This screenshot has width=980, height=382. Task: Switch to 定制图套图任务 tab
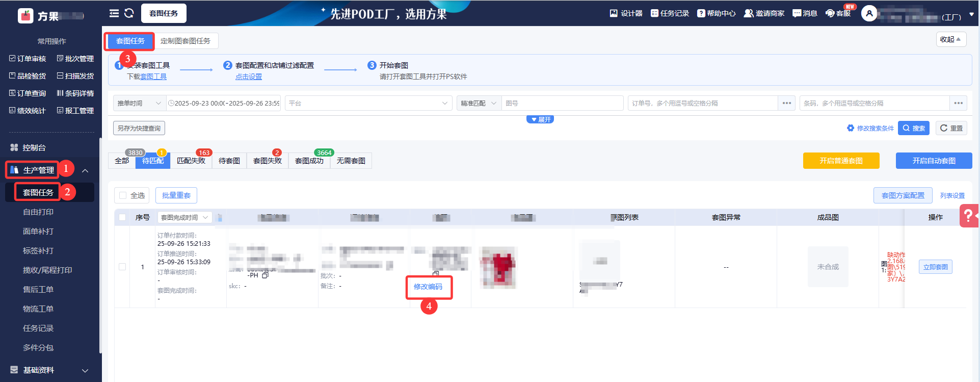pyautogui.click(x=186, y=41)
